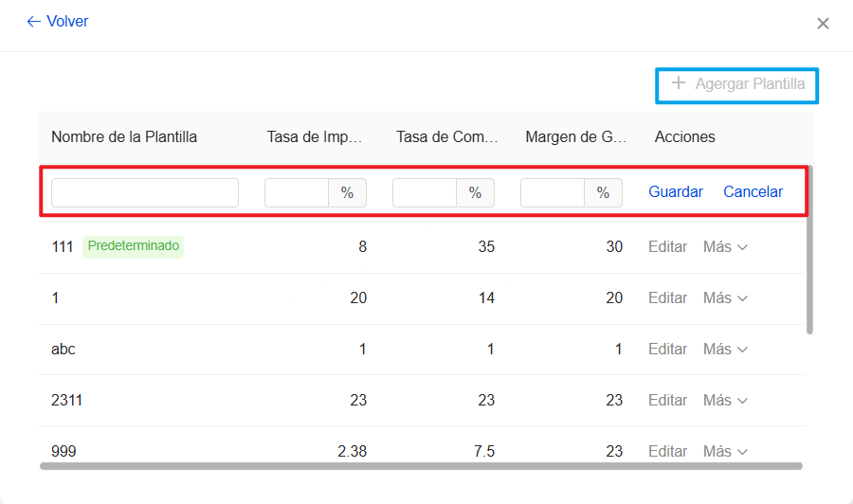Edit the template named 1
This screenshot has width=853, height=504.
(667, 298)
